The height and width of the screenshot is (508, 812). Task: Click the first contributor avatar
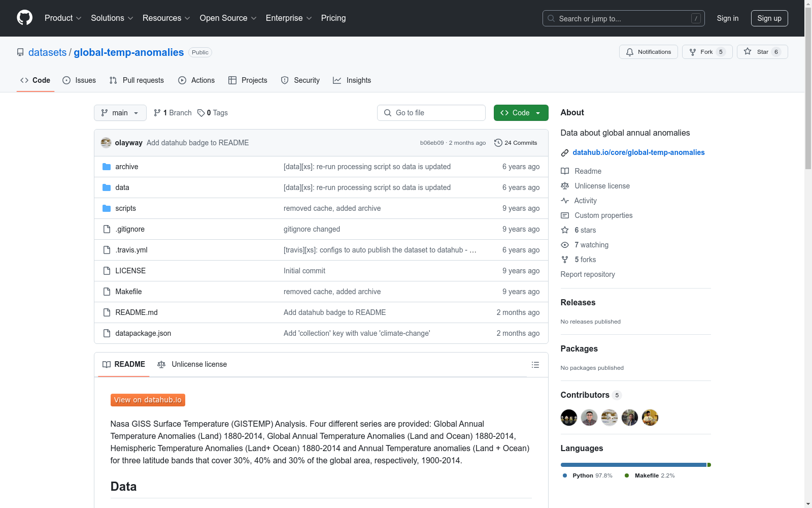point(569,418)
